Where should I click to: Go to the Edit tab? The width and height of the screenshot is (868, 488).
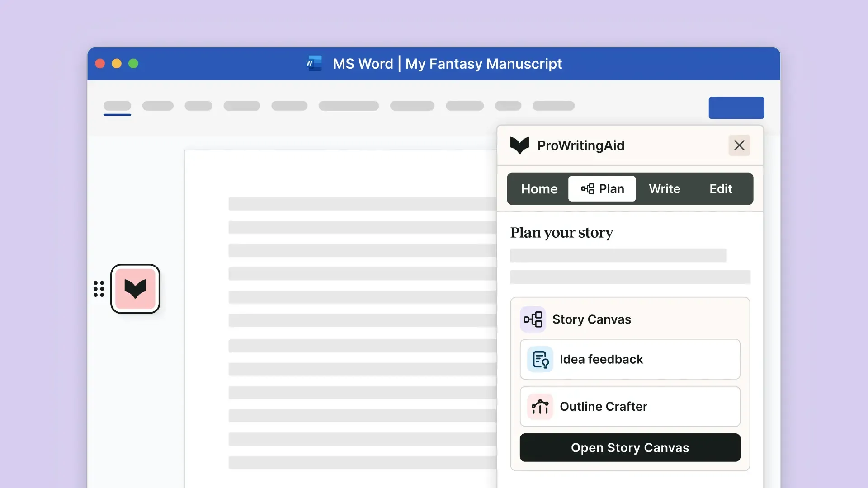(721, 189)
